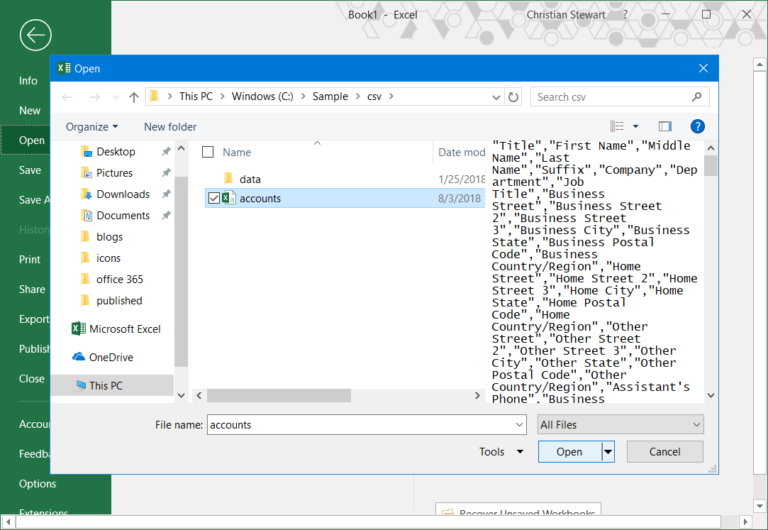Viewport: 768px width, 530px height.
Task: Close the Open dialog with X
Action: 703,68
